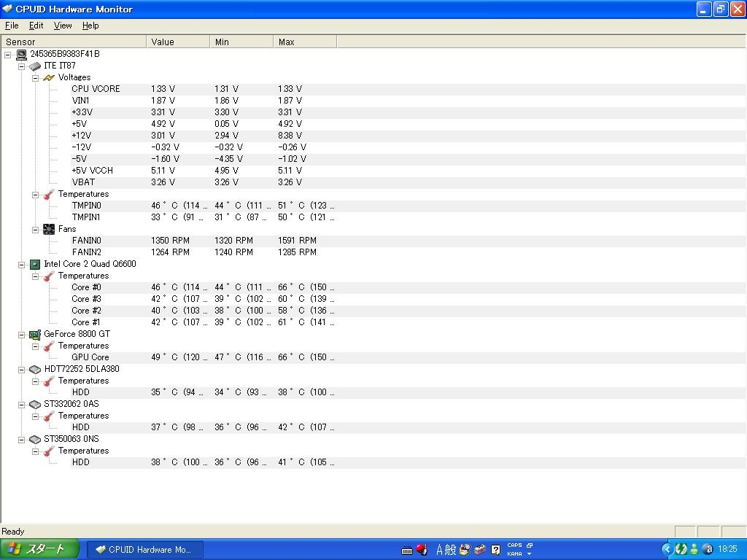
Task: Open the Edit menu
Action: [36, 26]
